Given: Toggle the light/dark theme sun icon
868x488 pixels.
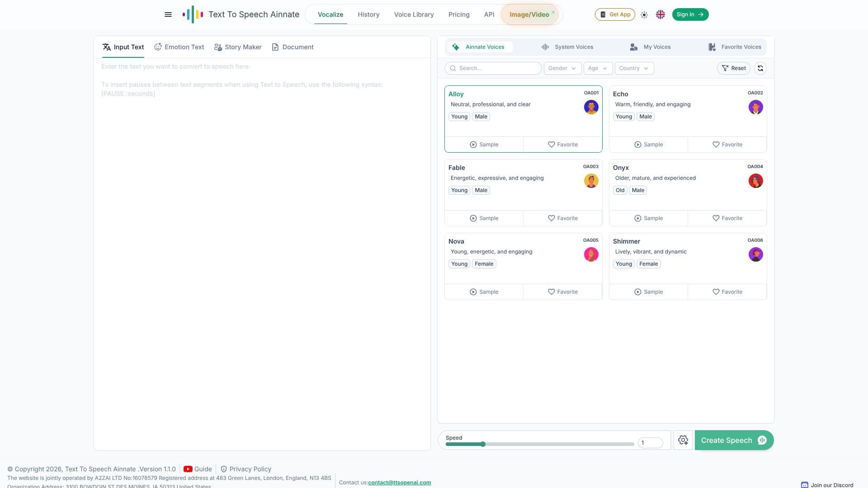Looking at the screenshot, I should point(644,14).
